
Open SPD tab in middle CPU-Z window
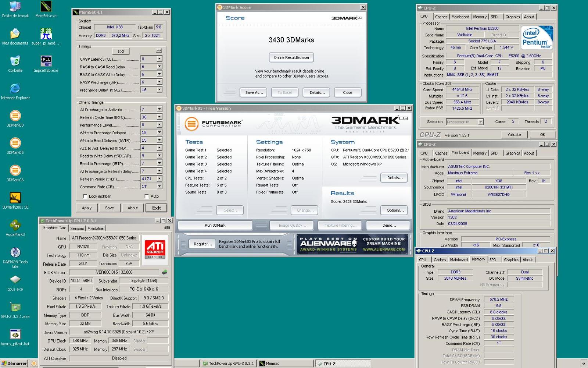click(x=494, y=153)
